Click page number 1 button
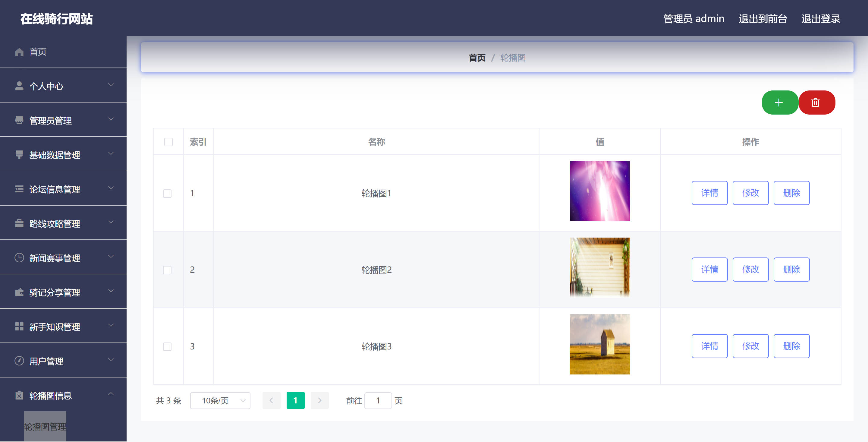The image size is (868, 442). point(295,400)
